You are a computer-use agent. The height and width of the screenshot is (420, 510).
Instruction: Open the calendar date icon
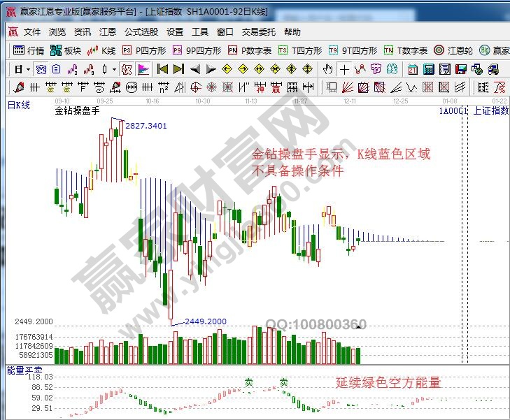tap(412, 69)
